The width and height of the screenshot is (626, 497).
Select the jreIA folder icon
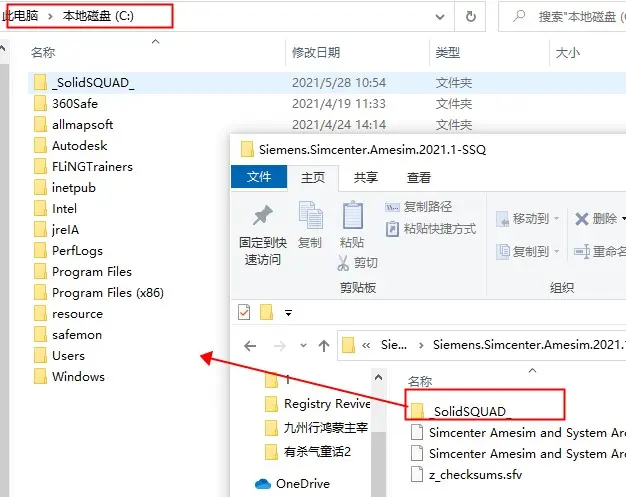coord(40,230)
